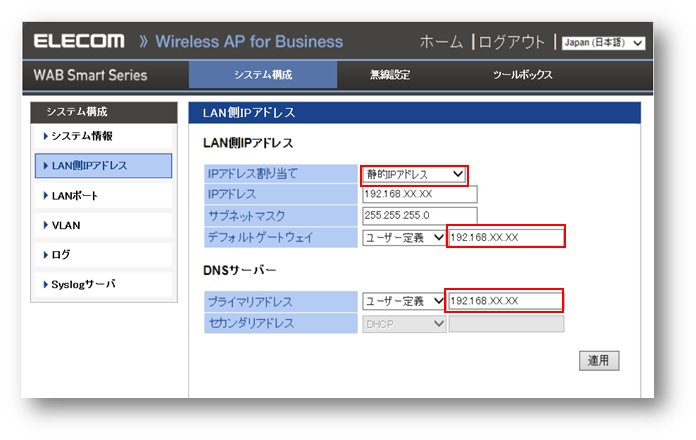The image size is (696, 440).
Task: Switch to the 無線設定 tab
Action: click(x=390, y=75)
